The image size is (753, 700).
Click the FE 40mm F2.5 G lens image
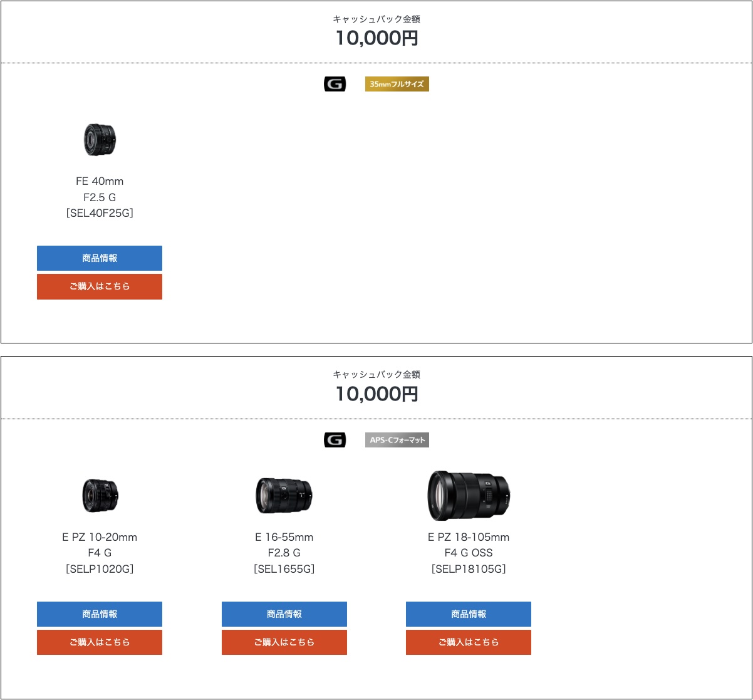tap(100, 140)
